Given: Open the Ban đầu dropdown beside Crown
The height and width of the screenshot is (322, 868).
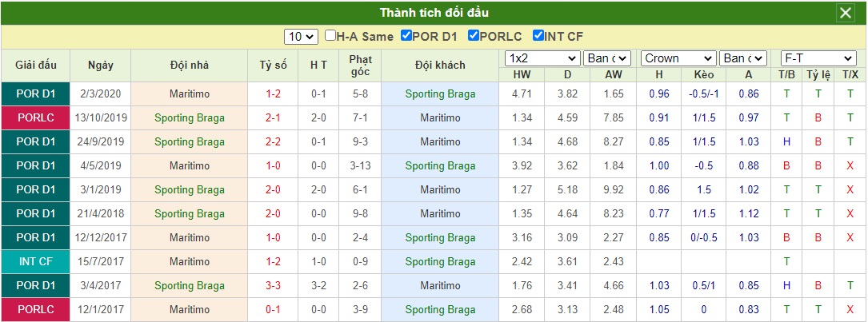Looking at the screenshot, I should pos(743,58).
